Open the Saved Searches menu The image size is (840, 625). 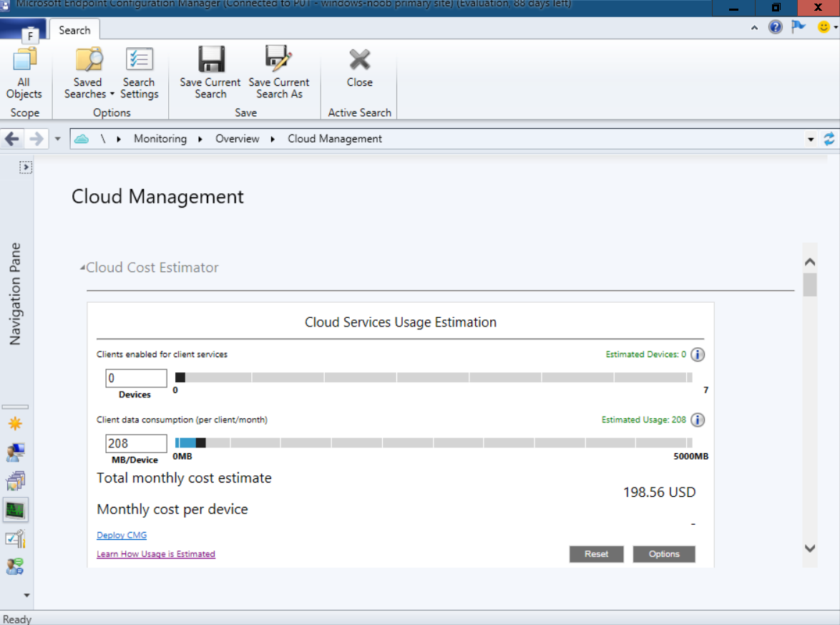(89, 74)
